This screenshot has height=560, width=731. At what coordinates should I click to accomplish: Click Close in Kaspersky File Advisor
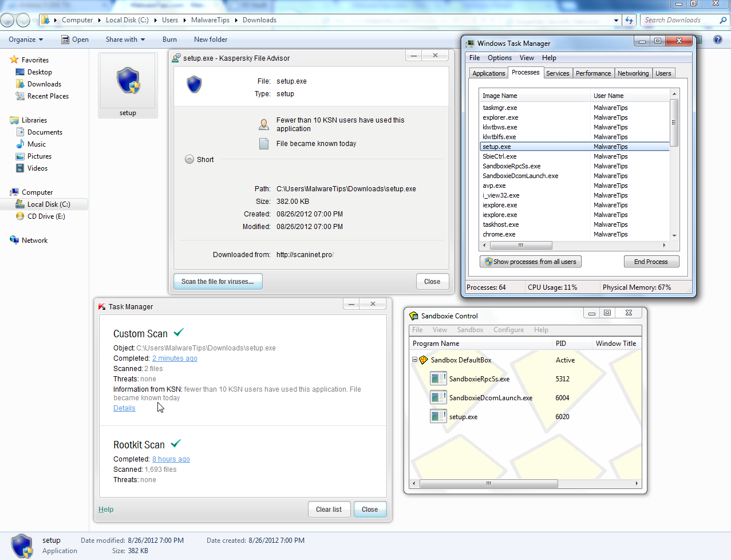tap(432, 282)
